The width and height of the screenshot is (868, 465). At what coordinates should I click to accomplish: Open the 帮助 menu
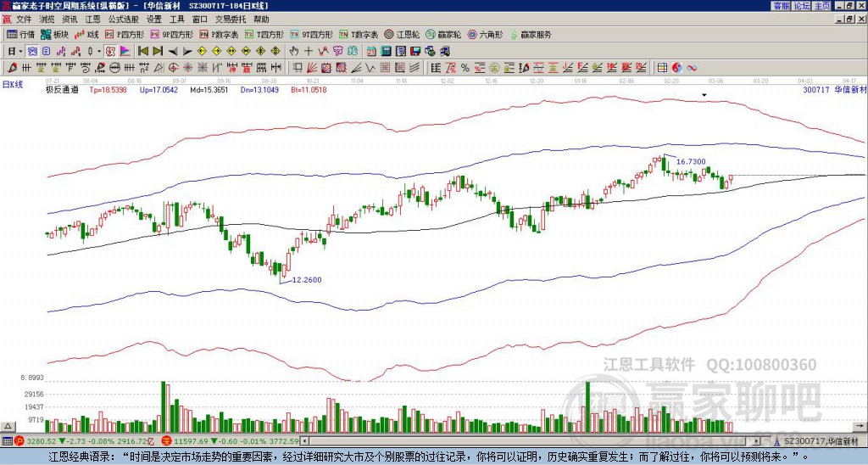tap(261, 20)
